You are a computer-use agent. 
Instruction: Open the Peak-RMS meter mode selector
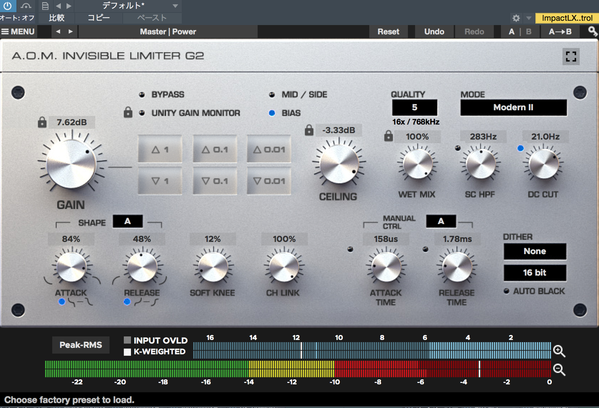coord(81,345)
